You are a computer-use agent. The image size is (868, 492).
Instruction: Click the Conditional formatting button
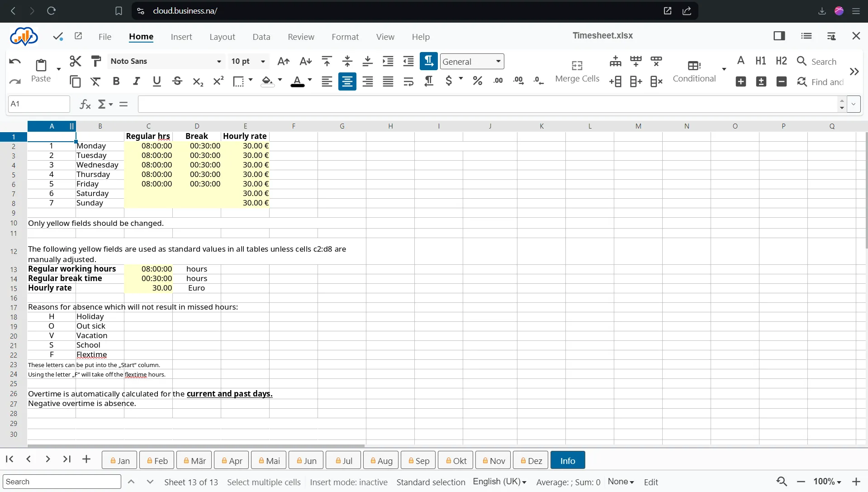(x=694, y=72)
